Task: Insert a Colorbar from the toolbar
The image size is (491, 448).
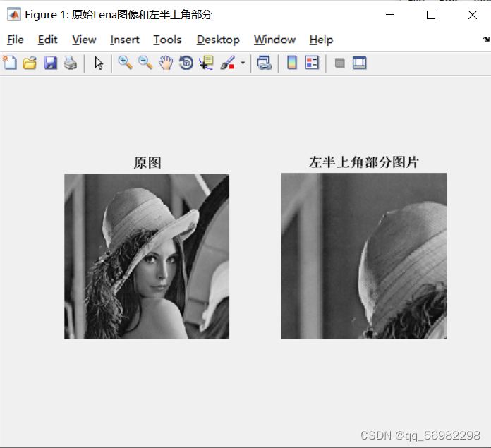Action: click(292, 62)
